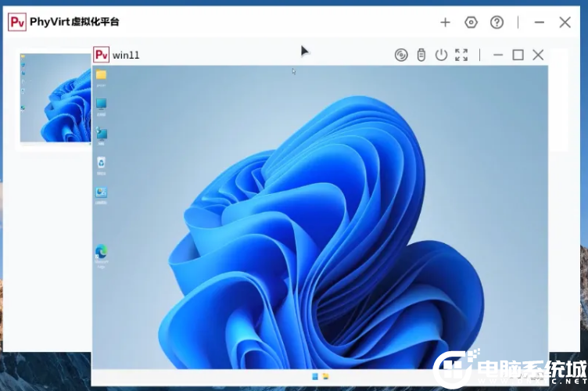Screen dimensions: 588x391
Task: Minimize the win11 VM window
Action: pyautogui.click(x=498, y=55)
